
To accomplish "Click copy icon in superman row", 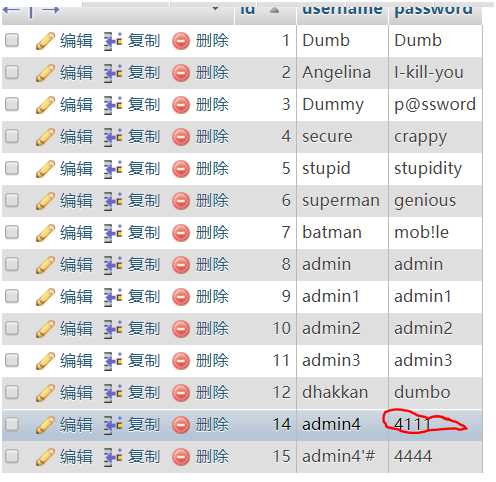I will [x=113, y=201].
